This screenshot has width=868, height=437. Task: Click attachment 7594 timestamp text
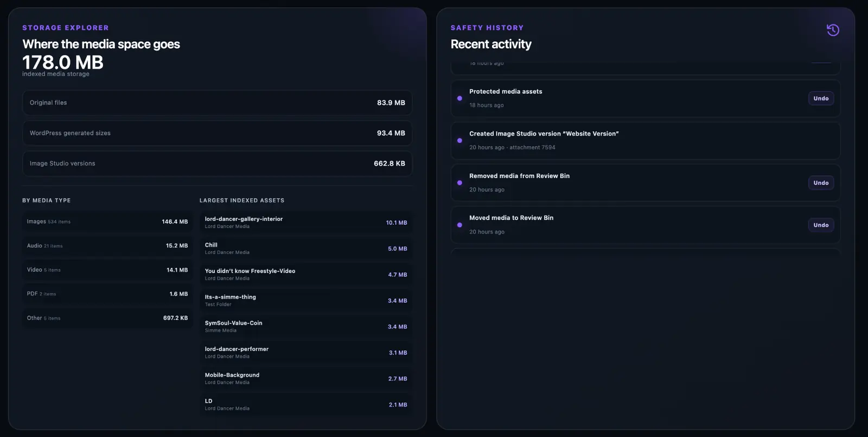pos(512,148)
